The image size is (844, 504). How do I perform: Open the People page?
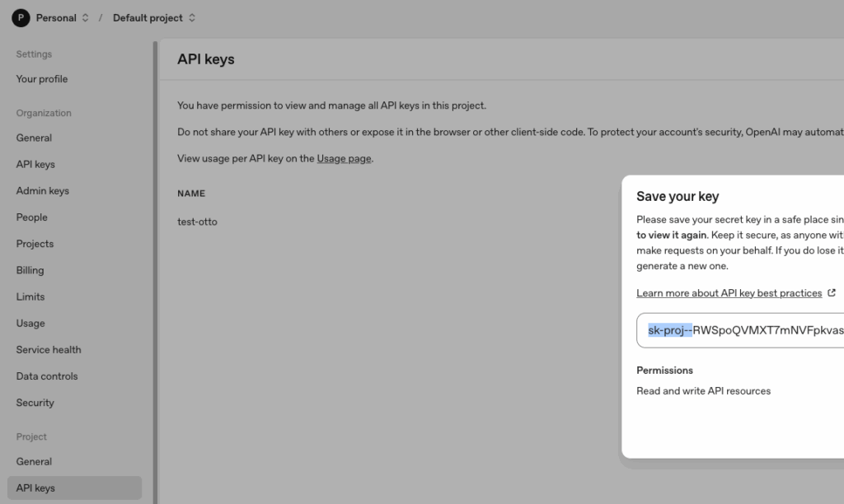[x=31, y=217]
